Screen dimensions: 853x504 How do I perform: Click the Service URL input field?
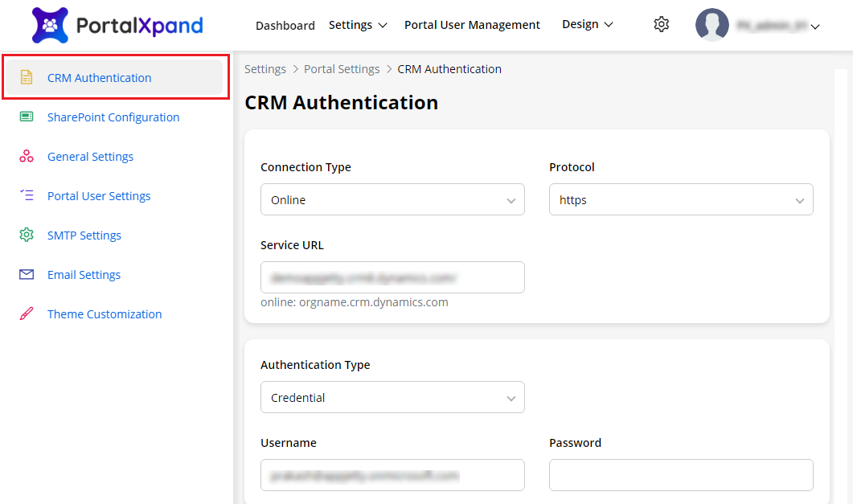click(392, 277)
